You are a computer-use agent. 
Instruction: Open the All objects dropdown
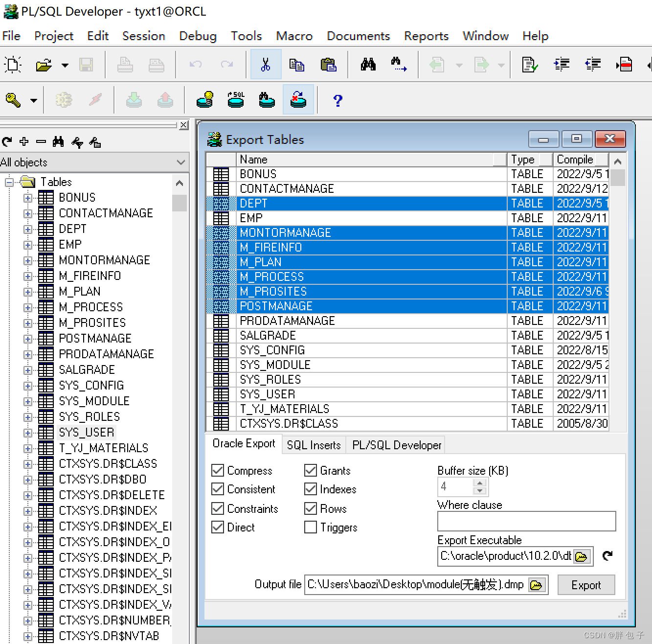181,162
